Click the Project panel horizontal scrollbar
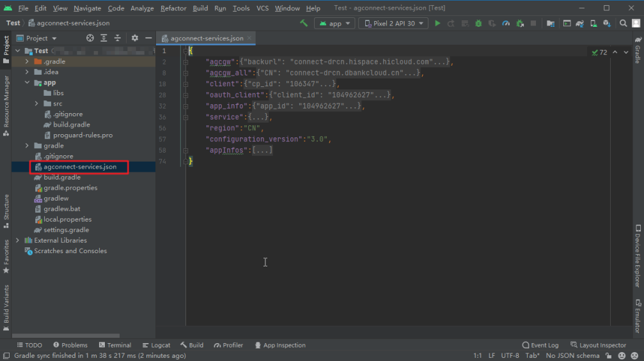The image size is (644, 361). click(66, 335)
